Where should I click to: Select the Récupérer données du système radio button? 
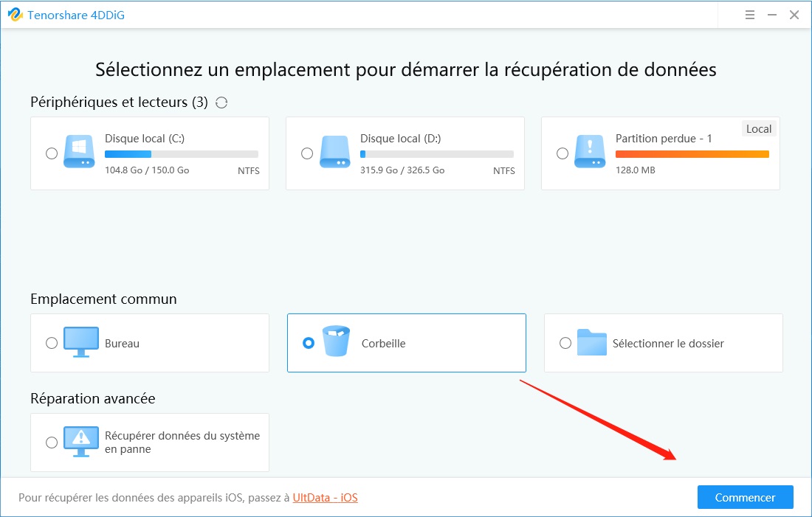[51, 443]
